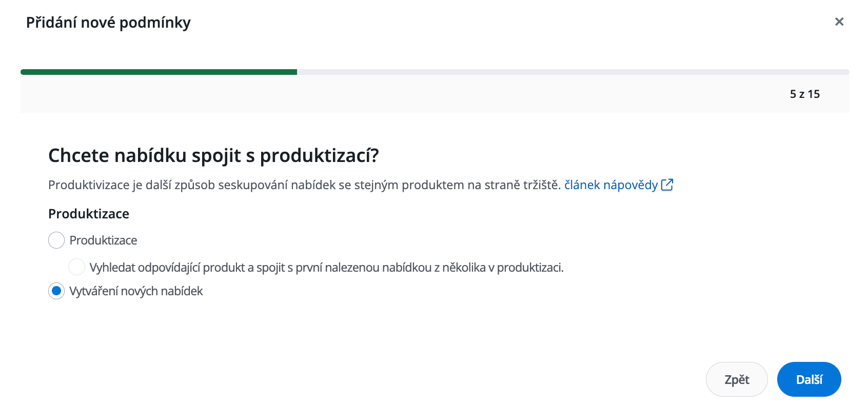
Task: Click the "Vytváření nových nabídek" label text
Action: point(136,291)
